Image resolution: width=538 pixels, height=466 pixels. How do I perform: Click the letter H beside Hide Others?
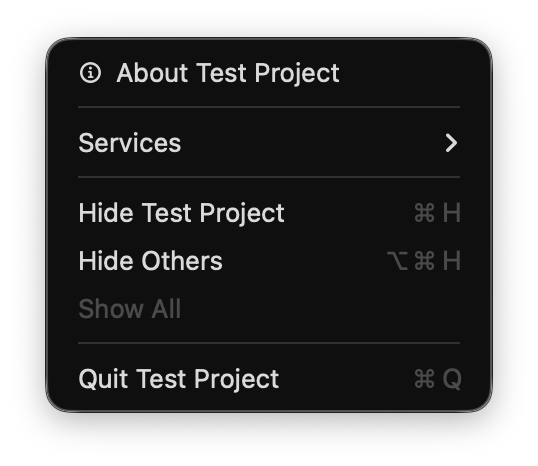tap(452, 261)
